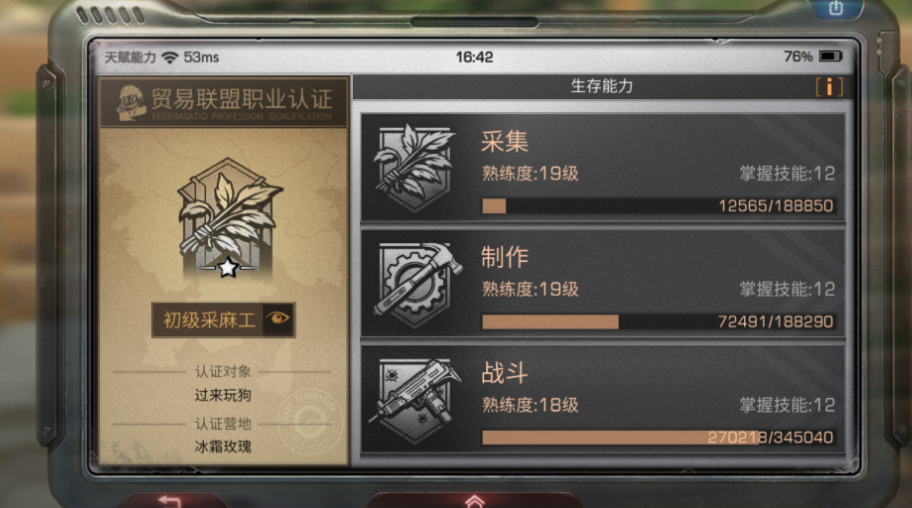
Task: Open the 战斗 skill row
Action: tap(603, 399)
